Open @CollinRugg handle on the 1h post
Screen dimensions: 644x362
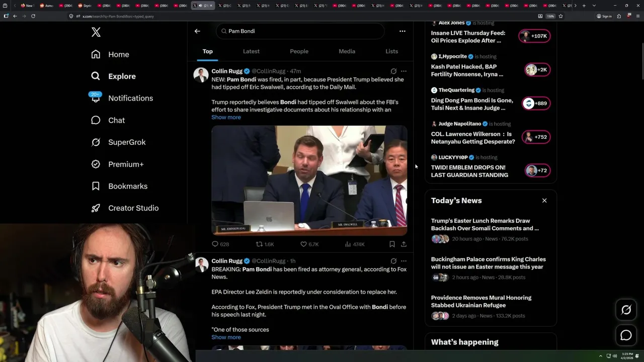(x=268, y=261)
